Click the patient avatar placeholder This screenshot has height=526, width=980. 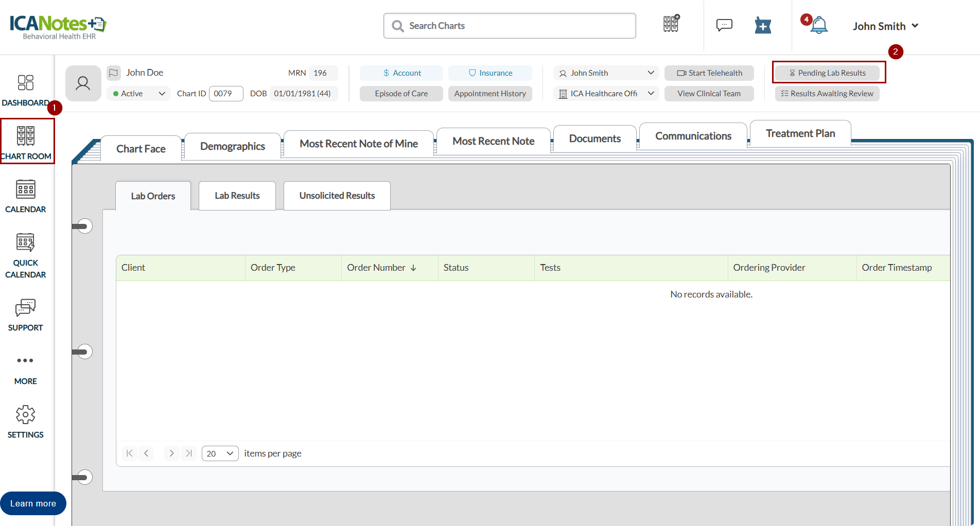(83, 83)
